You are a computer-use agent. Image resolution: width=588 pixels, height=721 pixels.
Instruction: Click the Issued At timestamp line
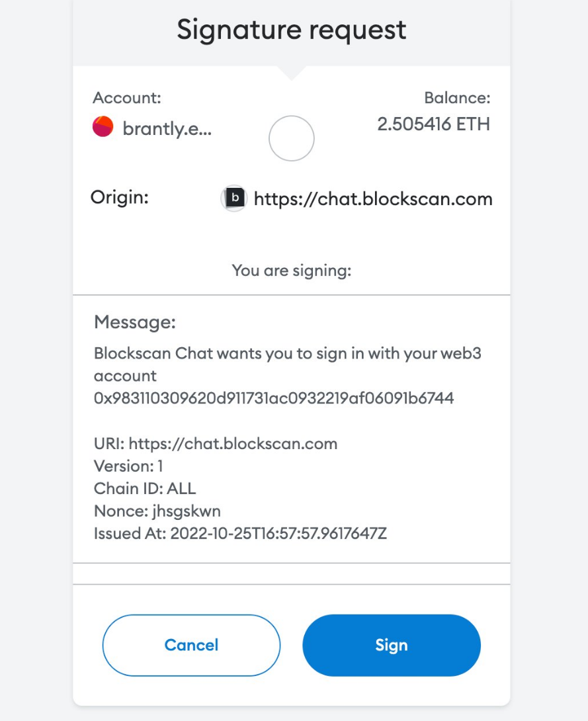(x=240, y=533)
